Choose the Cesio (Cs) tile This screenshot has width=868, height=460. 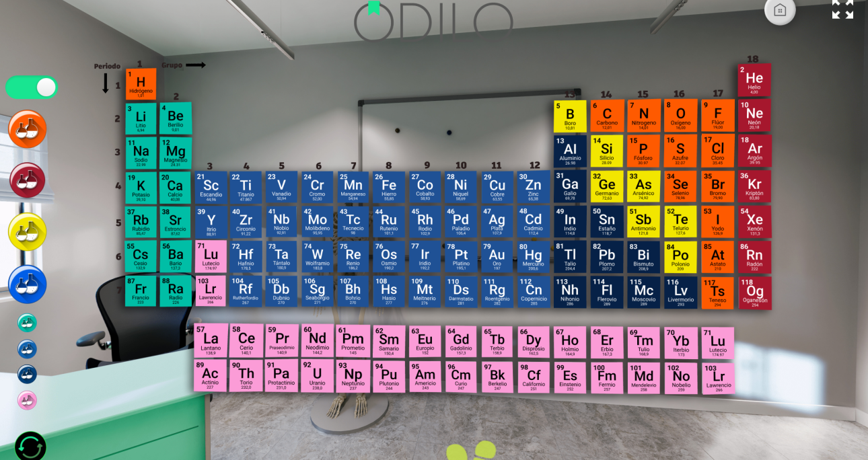pos(141,256)
